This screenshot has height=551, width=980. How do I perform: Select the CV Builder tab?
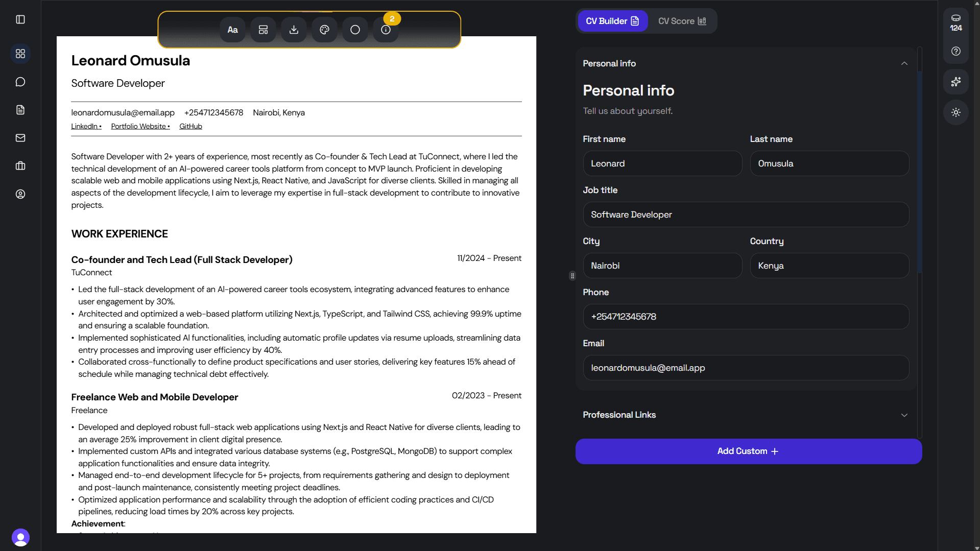(612, 21)
